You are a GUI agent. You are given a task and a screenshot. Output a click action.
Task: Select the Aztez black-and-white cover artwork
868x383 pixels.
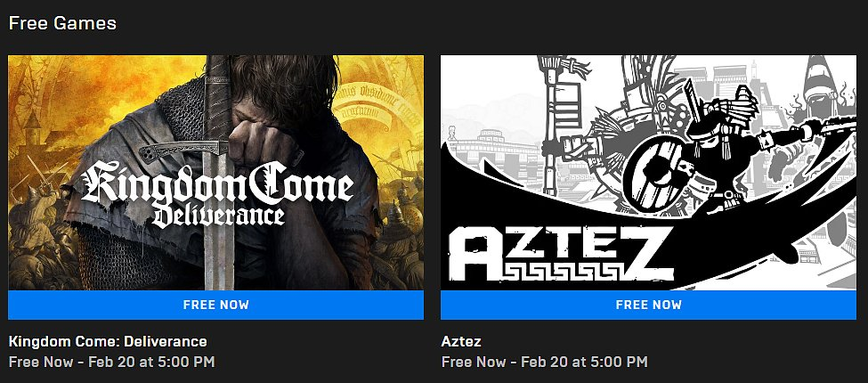tap(648, 173)
